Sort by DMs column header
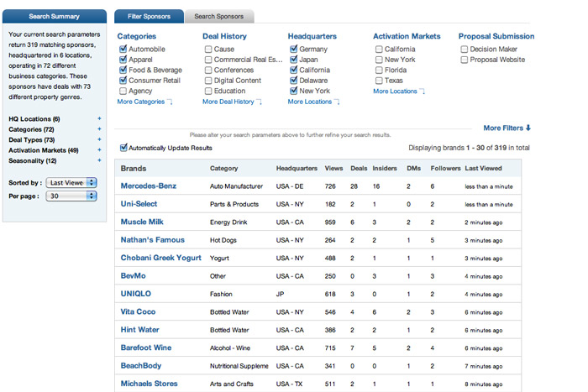588x392 pixels. [x=413, y=168]
